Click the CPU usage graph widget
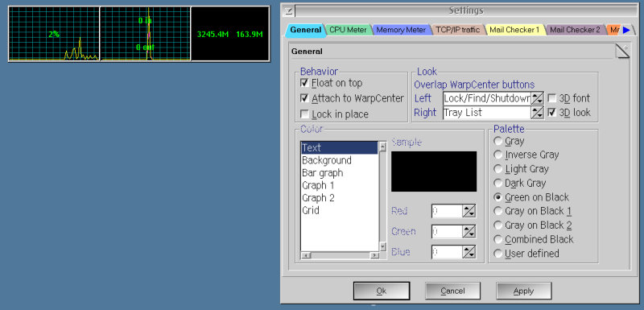The height and width of the screenshot is (310, 644). [54, 34]
